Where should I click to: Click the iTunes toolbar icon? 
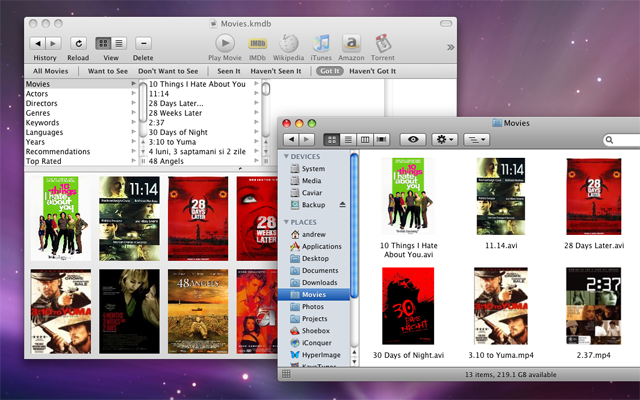(x=321, y=43)
